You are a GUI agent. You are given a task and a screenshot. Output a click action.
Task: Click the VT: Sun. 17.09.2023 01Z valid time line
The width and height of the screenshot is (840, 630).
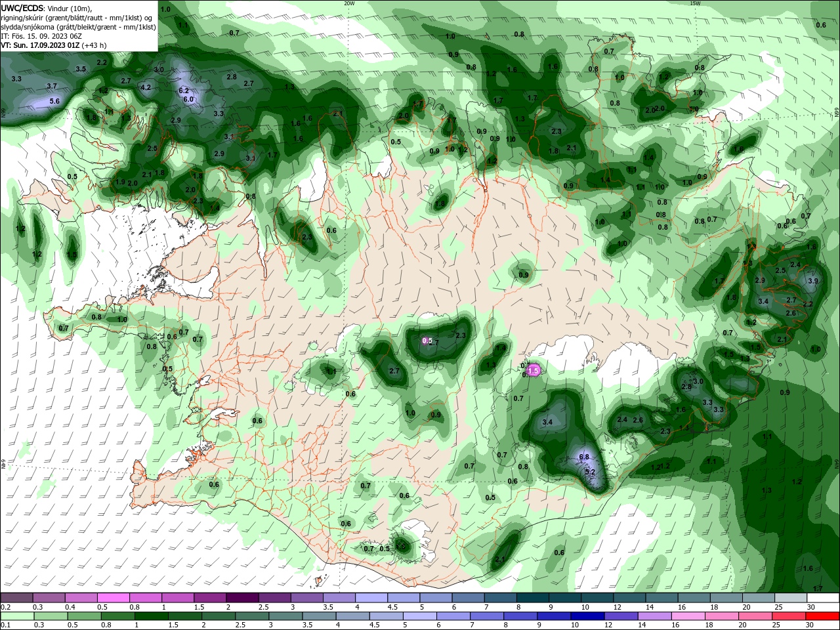point(53,45)
